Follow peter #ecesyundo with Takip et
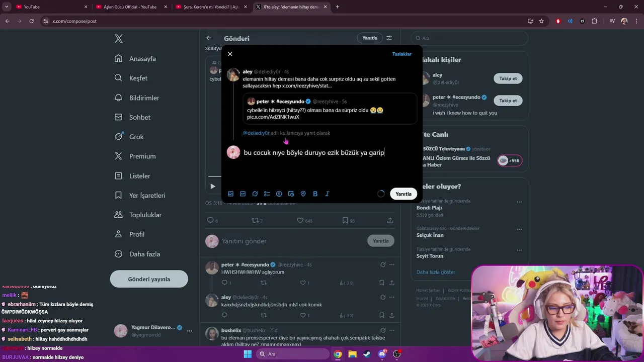The image size is (644, 362). pyautogui.click(x=508, y=101)
